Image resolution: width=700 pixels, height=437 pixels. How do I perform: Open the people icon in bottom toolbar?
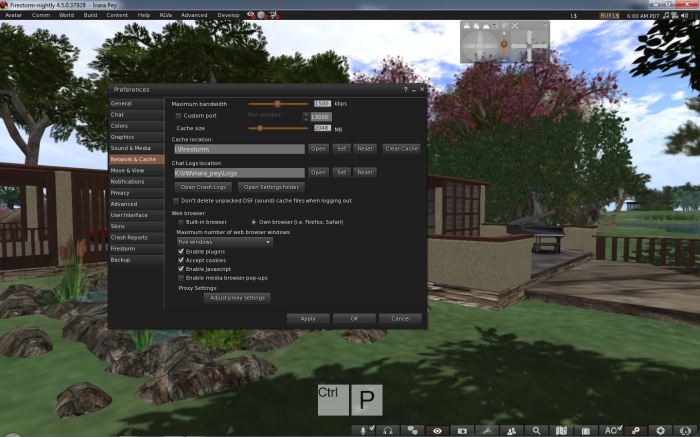[x=511, y=429]
